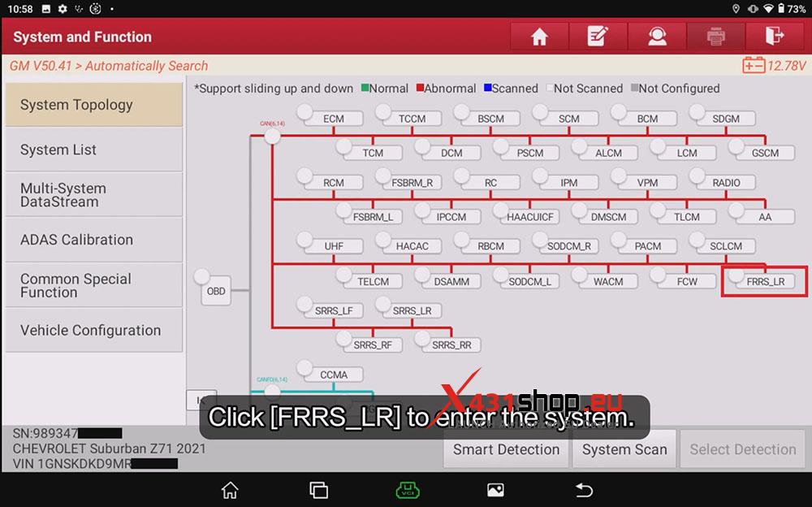Open remote support headset icon
812x507 pixels.
pos(657,37)
